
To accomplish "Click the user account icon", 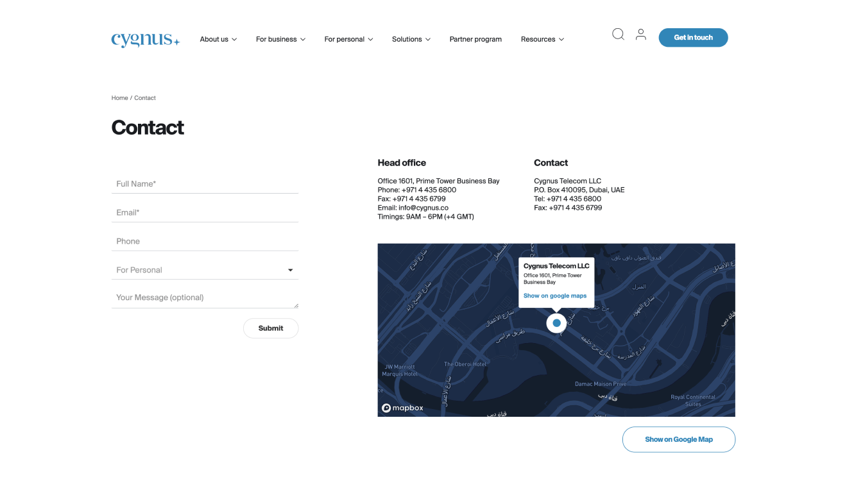I will pos(640,35).
